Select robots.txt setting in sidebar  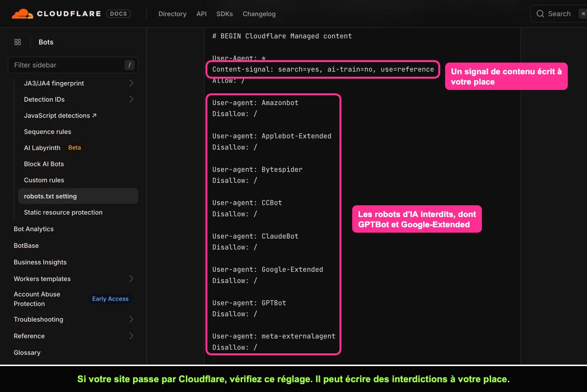coord(78,196)
